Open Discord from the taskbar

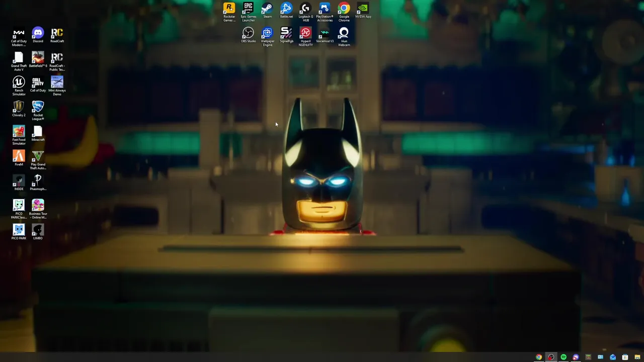[576, 357]
